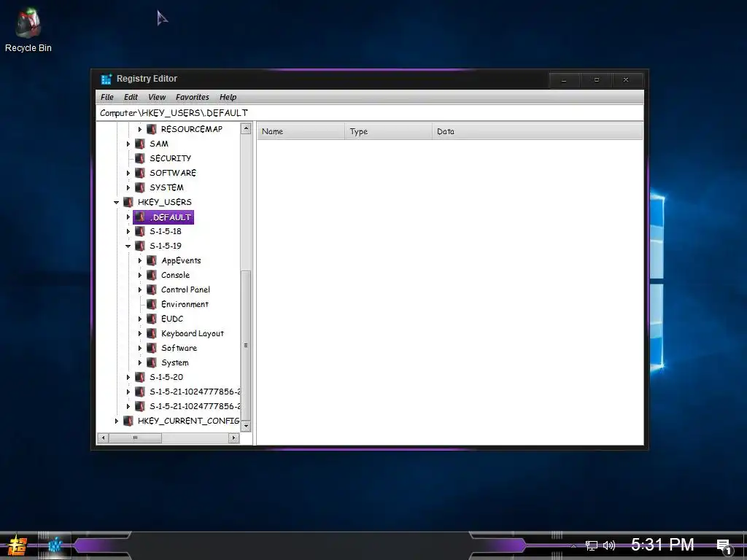The width and height of the screenshot is (747, 560).
Task: Click the Keyboard Layout key folder icon
Action: [x=152, y=333]
